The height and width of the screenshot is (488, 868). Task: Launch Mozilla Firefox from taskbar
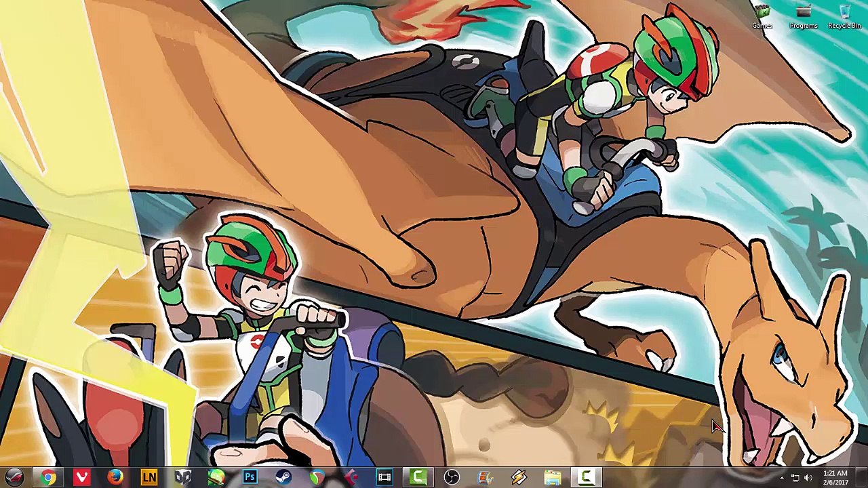point(115,478)
